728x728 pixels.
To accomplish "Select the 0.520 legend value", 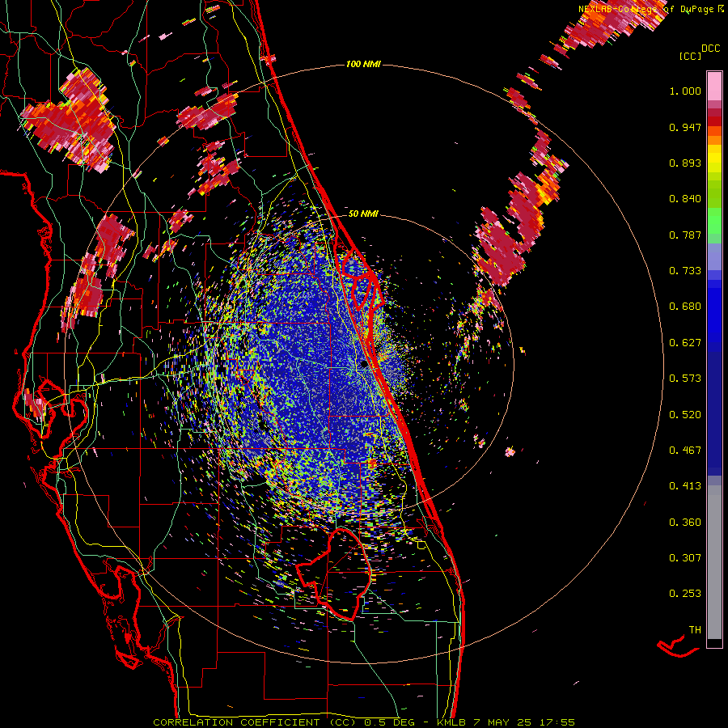I will tap(685, 415).
